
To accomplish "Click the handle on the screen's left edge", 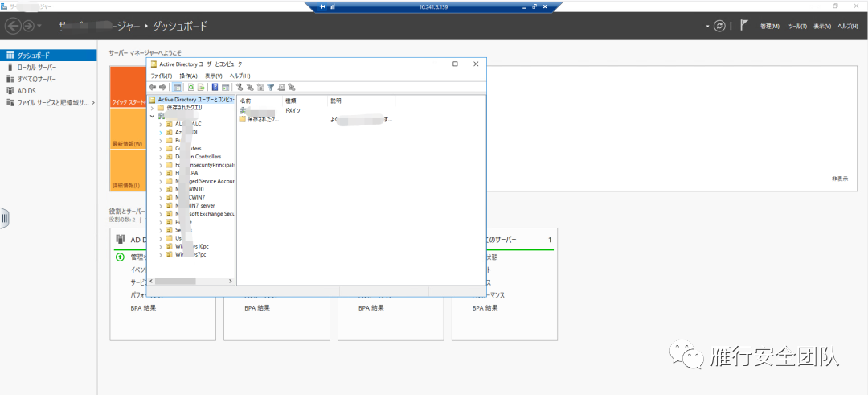I will pos(5,218).
